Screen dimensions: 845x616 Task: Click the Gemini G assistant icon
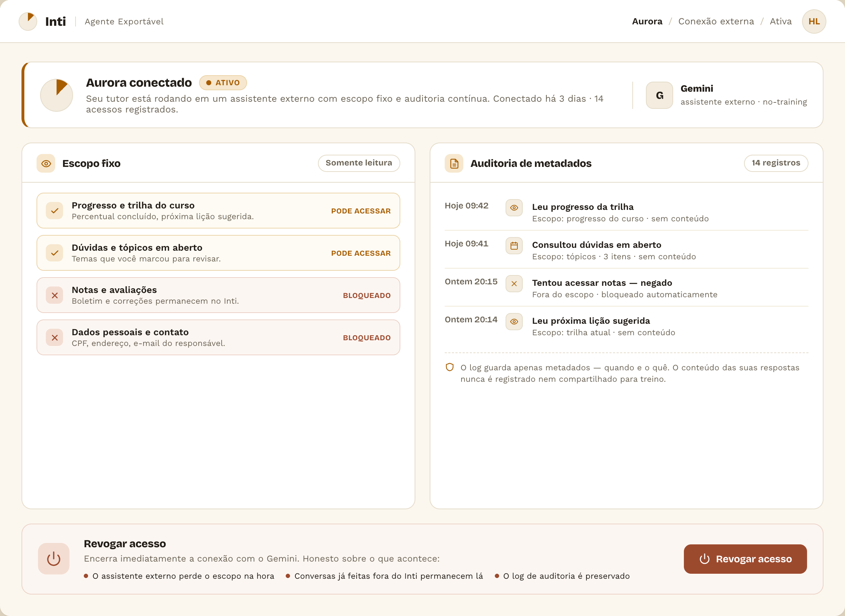click(x=659, y=95)
